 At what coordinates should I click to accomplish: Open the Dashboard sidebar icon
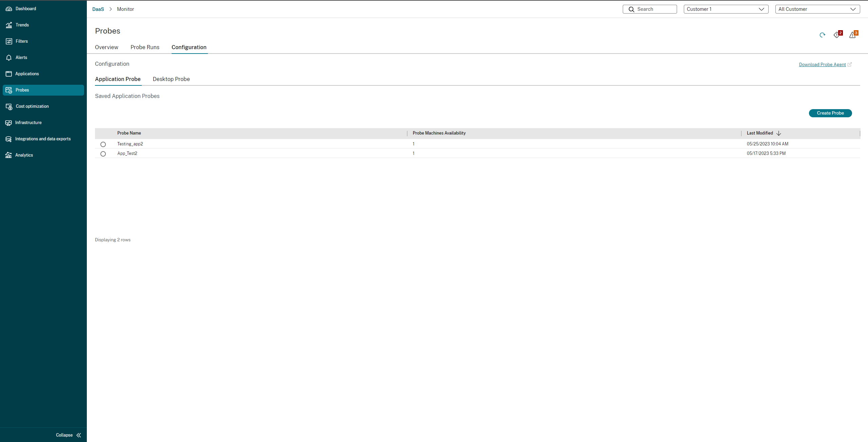pos(9,9)
